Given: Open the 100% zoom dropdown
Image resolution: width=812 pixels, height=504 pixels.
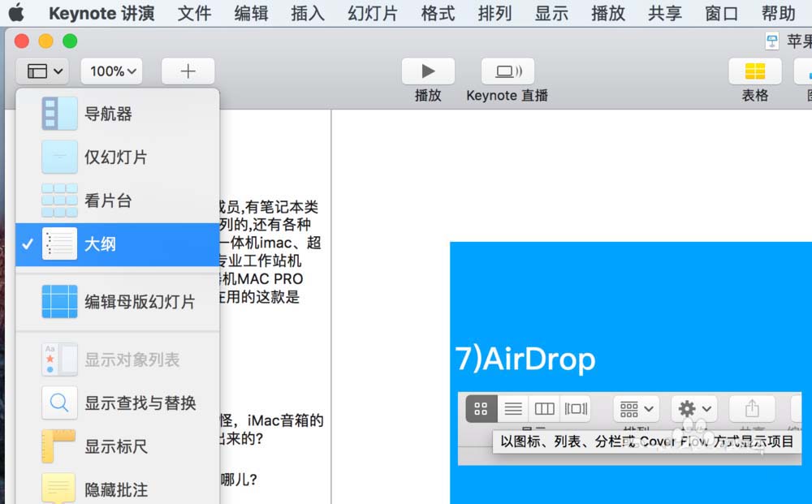Looking at the screenshot, I should click(x=112, y=71).
